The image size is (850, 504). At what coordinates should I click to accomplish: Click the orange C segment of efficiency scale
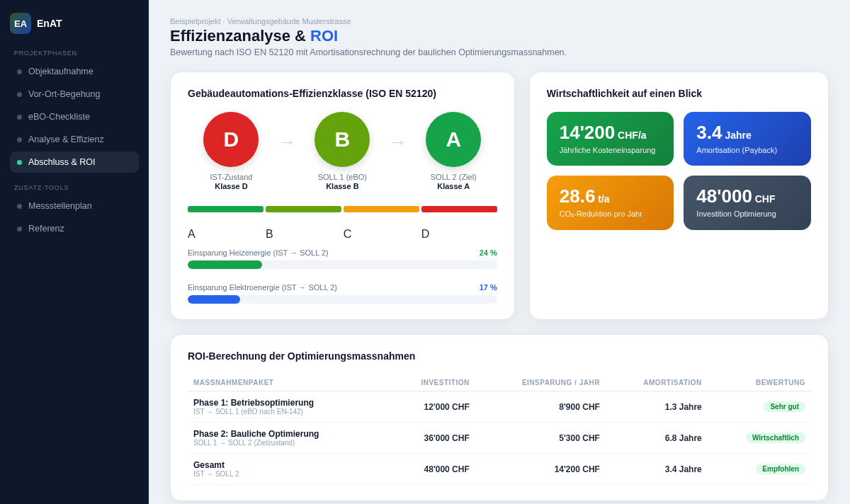pyautogui.click(x=381, y=210)
